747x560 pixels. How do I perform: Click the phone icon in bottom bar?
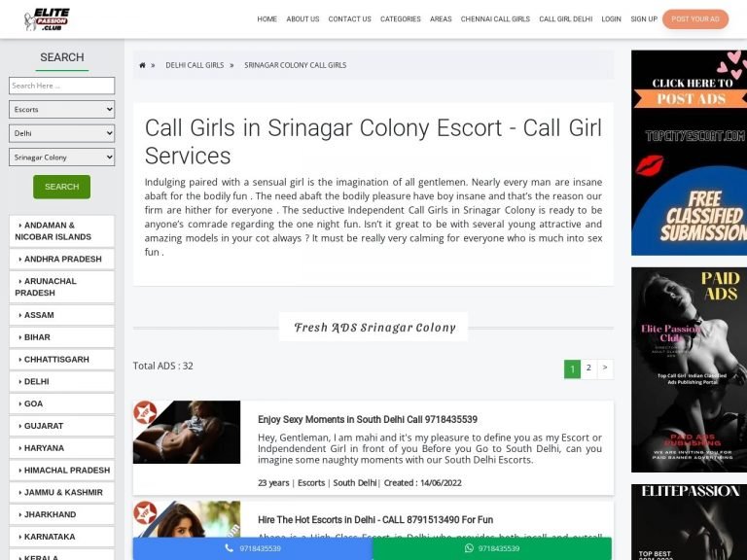coord(230,548)
